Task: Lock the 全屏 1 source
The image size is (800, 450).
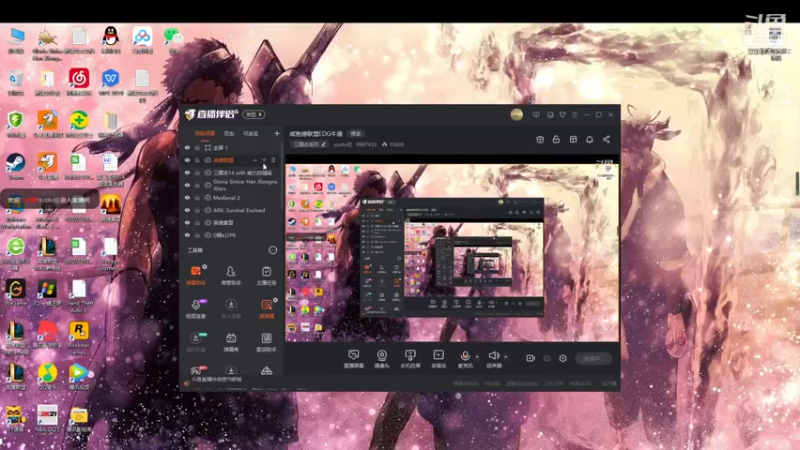Action: click(x=197, y=147)
